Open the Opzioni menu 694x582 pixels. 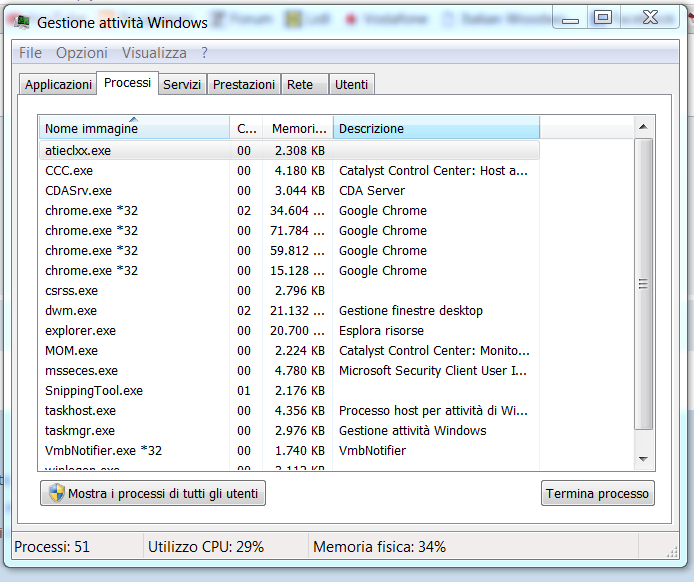[82, 53]
